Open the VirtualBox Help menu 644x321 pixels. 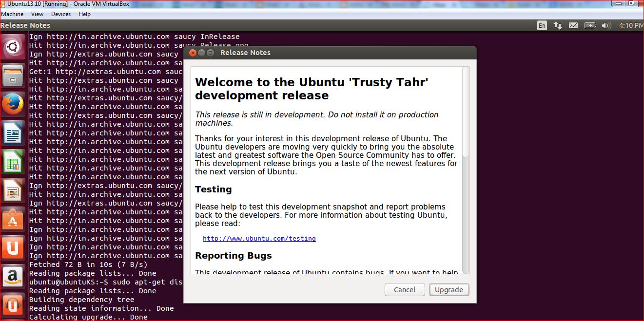click(84, 14)
